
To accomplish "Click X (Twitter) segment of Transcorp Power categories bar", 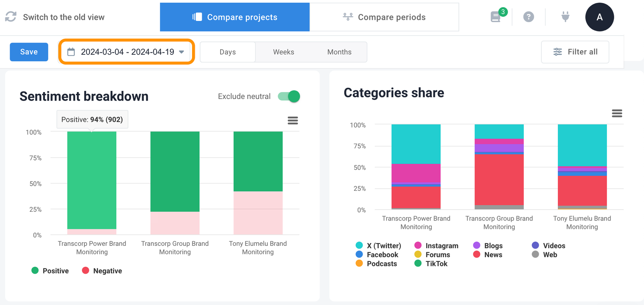I will (416, 144).
